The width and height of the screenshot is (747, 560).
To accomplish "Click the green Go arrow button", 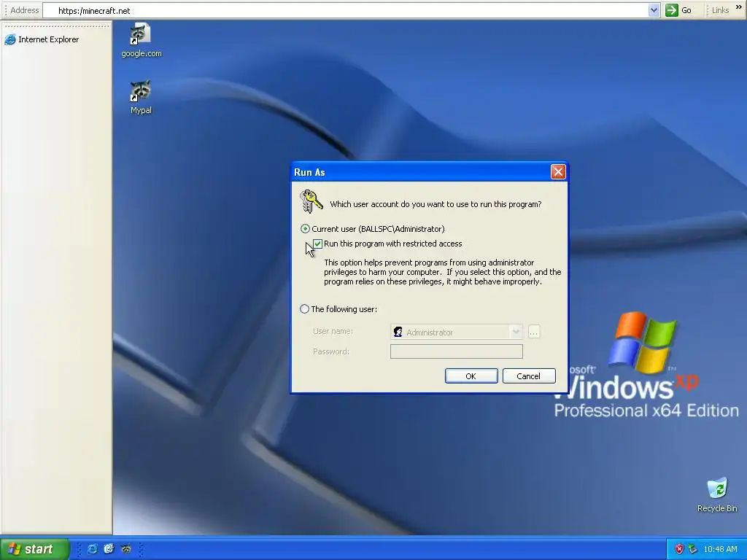I will pos(671,10).
